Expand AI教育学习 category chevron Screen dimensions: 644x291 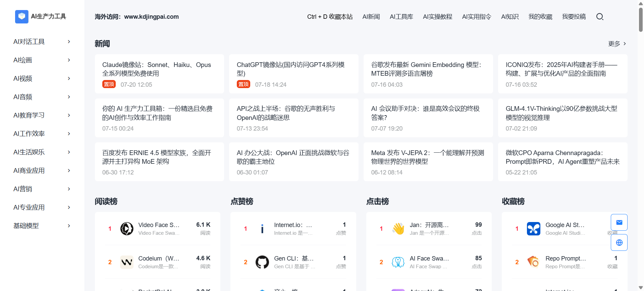click(x=69, y=115)
